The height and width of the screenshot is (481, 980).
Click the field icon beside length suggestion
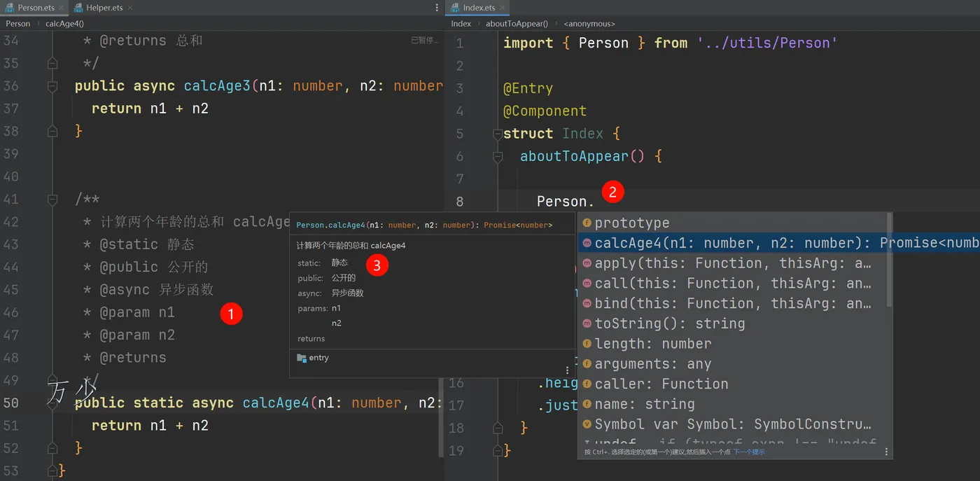pos(587,344)
